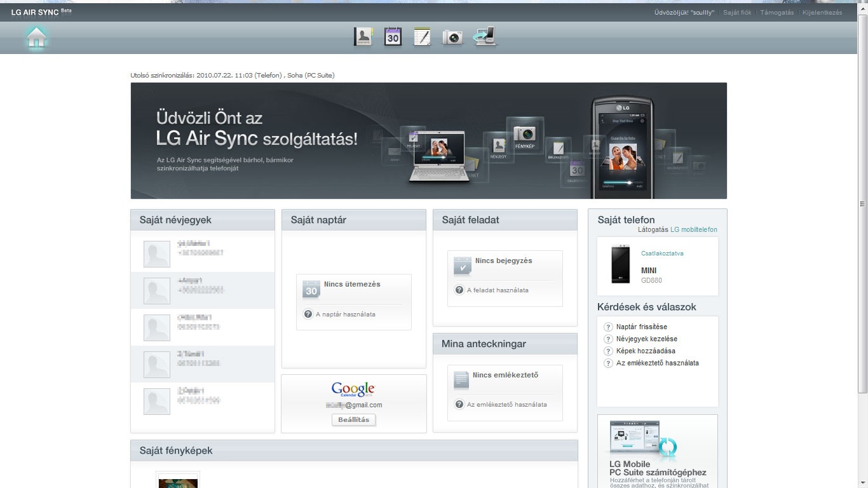The height and width of the screenshot is (488, 868).
Task: Click the Saját névjegyek panel header
Action: 203,220
